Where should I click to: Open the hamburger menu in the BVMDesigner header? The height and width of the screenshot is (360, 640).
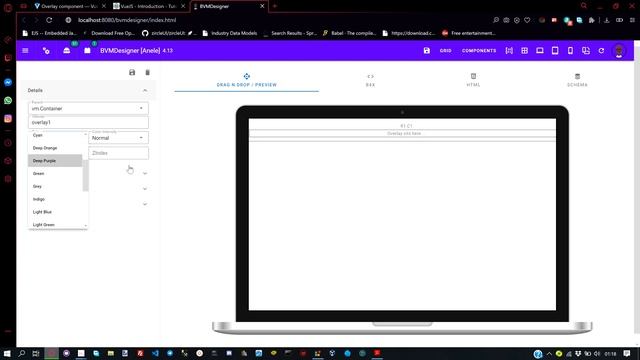point(25,51)
